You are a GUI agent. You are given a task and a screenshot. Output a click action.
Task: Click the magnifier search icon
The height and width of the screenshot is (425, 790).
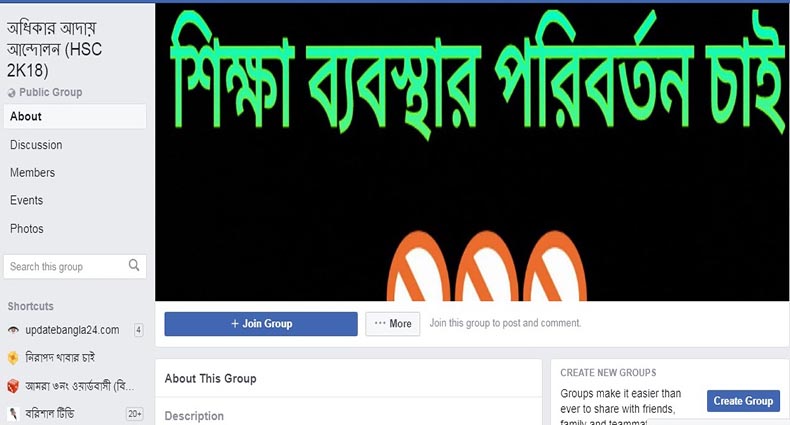click(134, 265)
